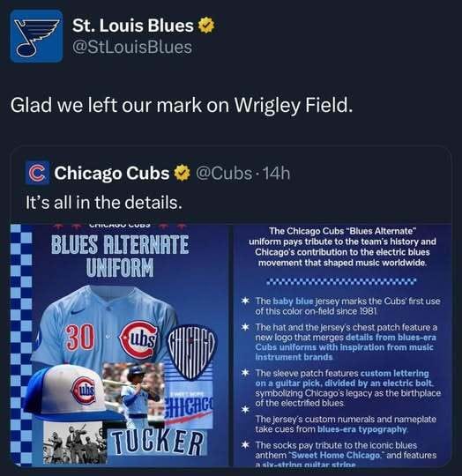Select the "Glad we left our mark" tweet text
This screenshot has width=462, height=476.
(182, 105)
